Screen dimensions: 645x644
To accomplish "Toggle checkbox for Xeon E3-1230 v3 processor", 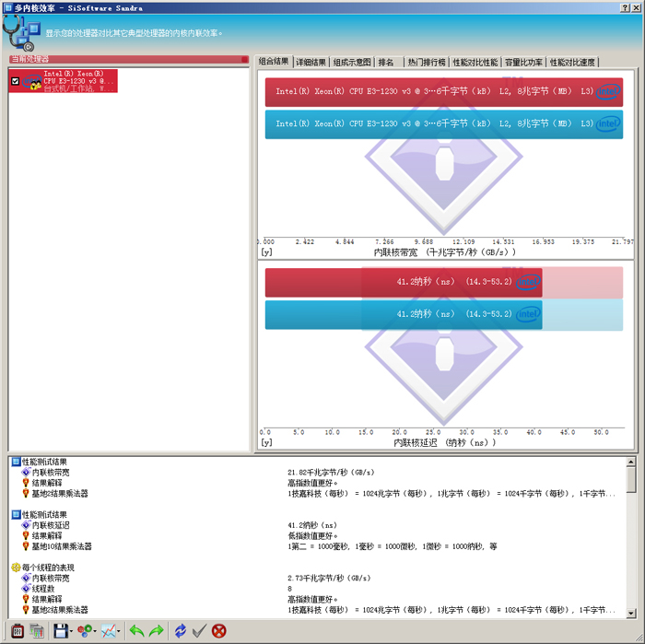I will tap(16, 81).
